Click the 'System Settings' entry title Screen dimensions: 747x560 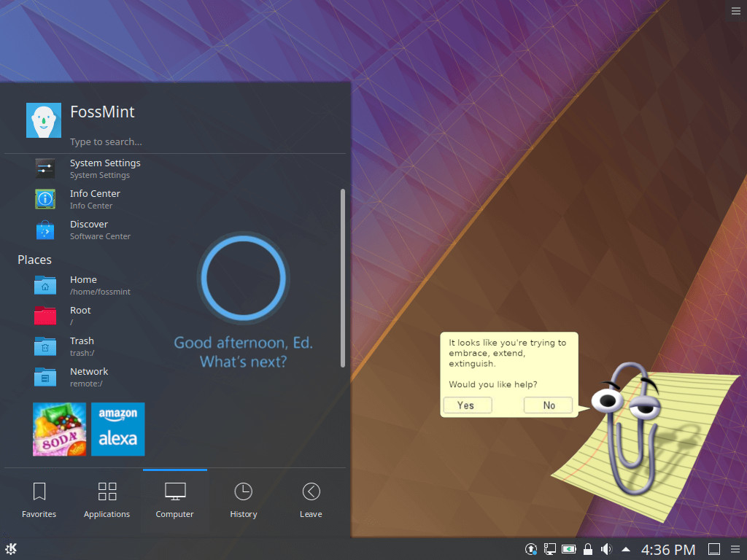point(105,163)
